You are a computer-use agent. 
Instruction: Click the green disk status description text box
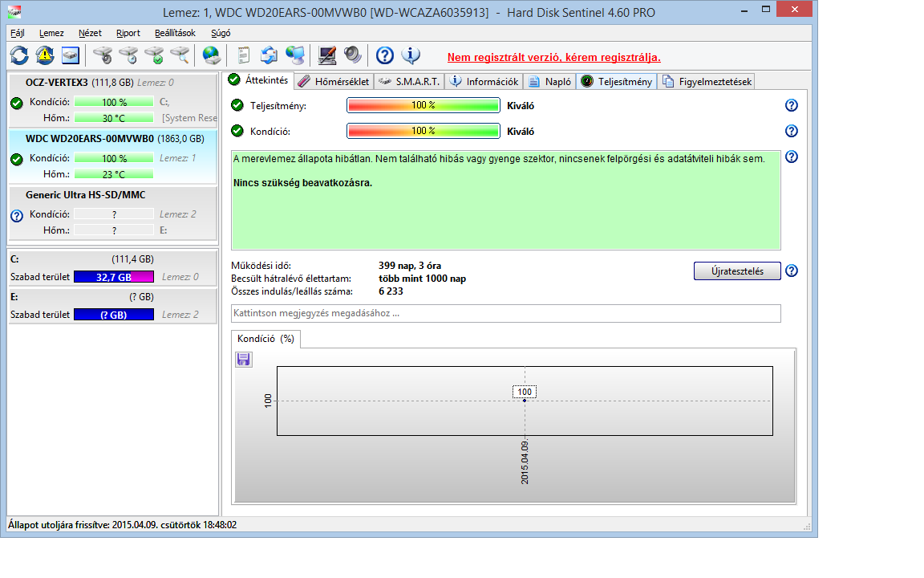(505, 200)
